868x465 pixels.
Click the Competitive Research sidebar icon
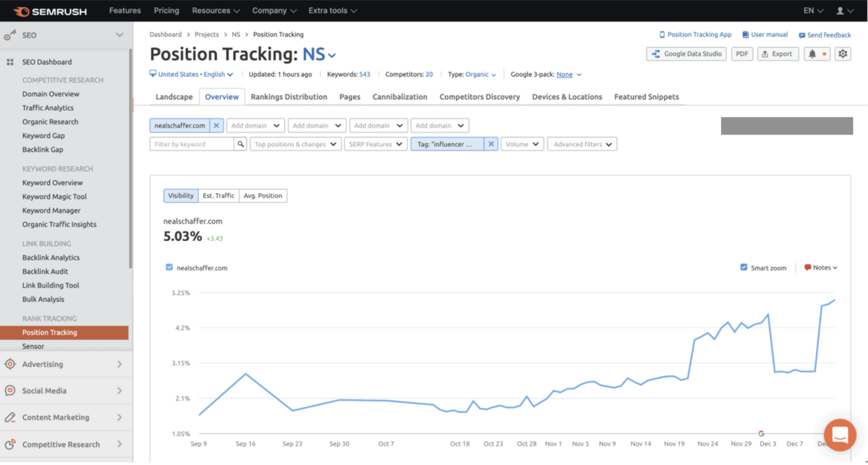[x=10, y=444]
